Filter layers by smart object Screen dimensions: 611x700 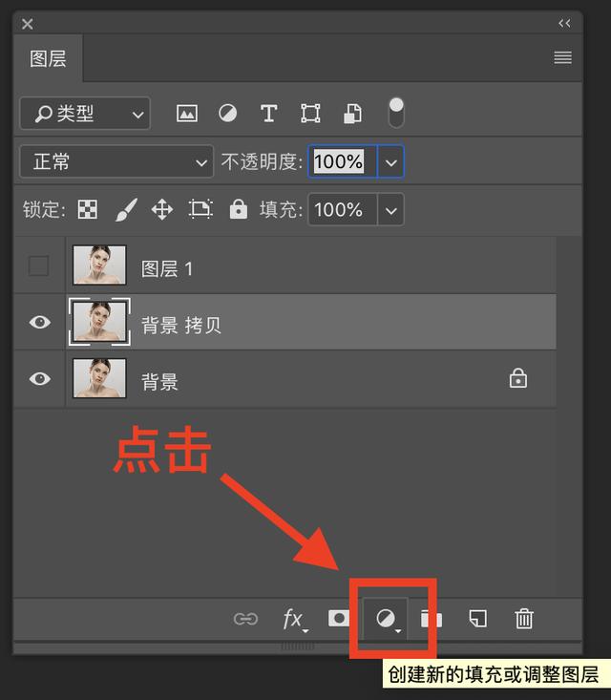(352, 114)
